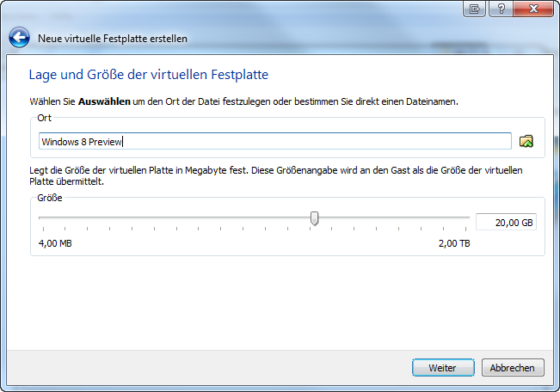The width and height of the screenshot is (560, 392).
Task: Click the Weiter button
Action: click(x=442, y=368)
